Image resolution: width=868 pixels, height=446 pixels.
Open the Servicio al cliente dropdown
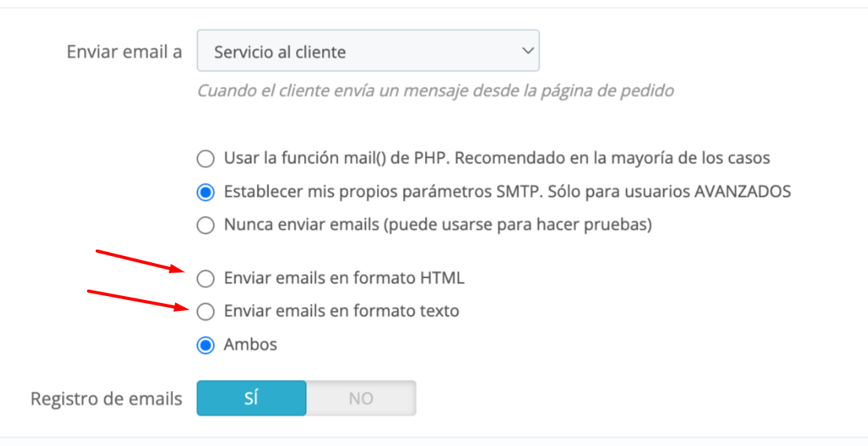(x=368, y=51)
